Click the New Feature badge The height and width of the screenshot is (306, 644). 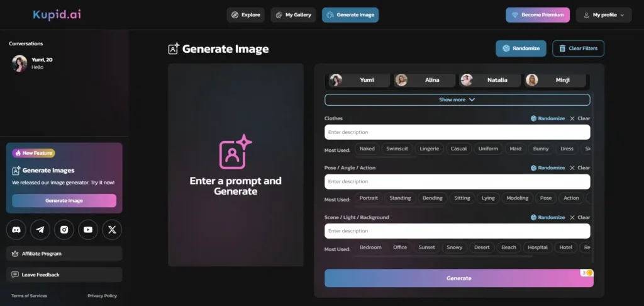pyautogui.click(x=34, y=153)
